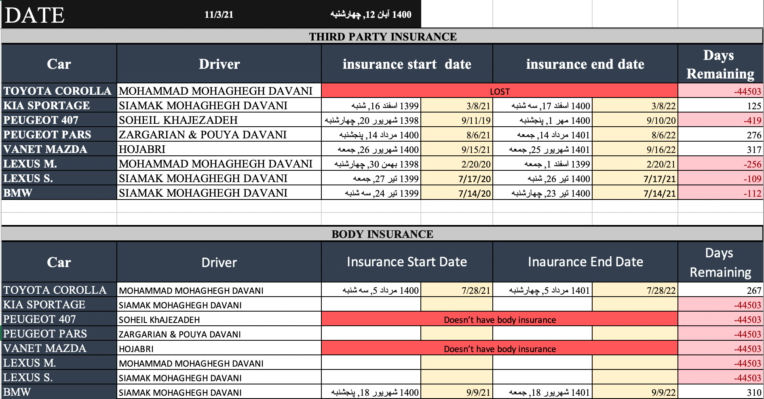
Task: Select the THIRD PARTY INSURANCE title bar
Action: 382,37
